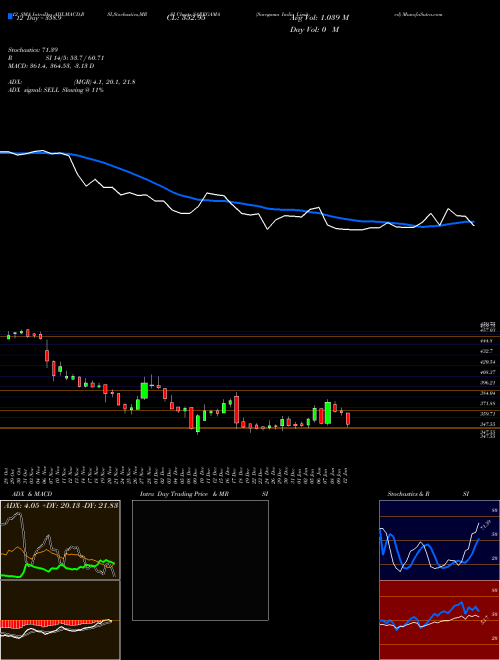500x660 pixels.
Task: Click the 371.88 price axis label
Action: click(x=488, y=404)
